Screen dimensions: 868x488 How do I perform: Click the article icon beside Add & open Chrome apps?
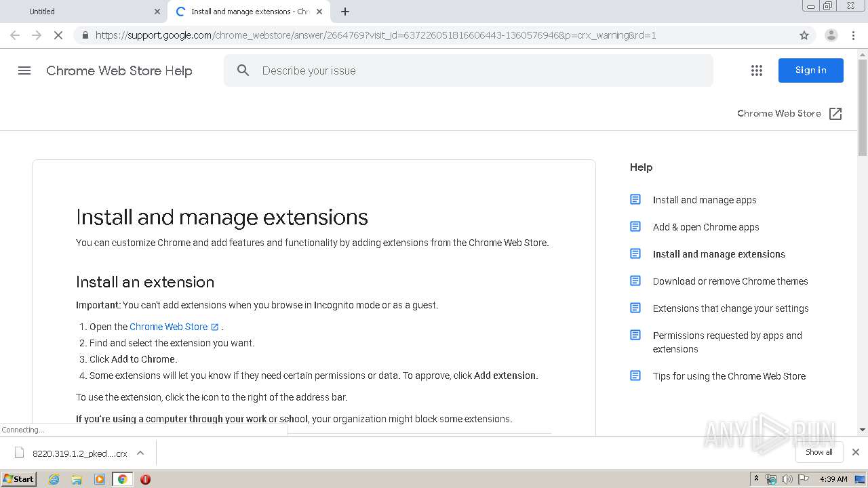[x=635, y=226]
